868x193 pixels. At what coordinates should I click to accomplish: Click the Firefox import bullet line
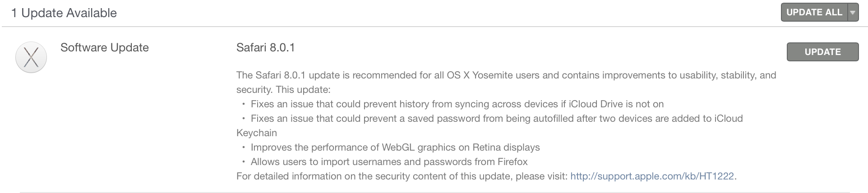tap(389, 162)
